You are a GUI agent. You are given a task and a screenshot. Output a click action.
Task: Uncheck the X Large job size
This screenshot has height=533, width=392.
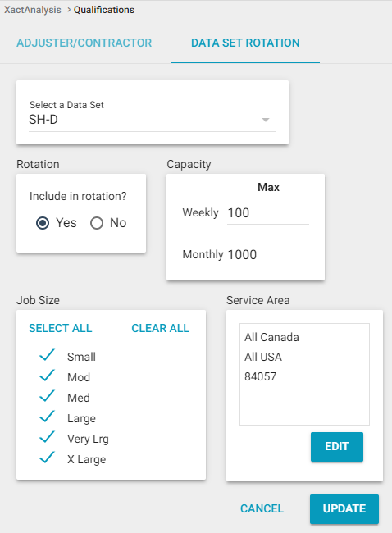click(47, 458)
